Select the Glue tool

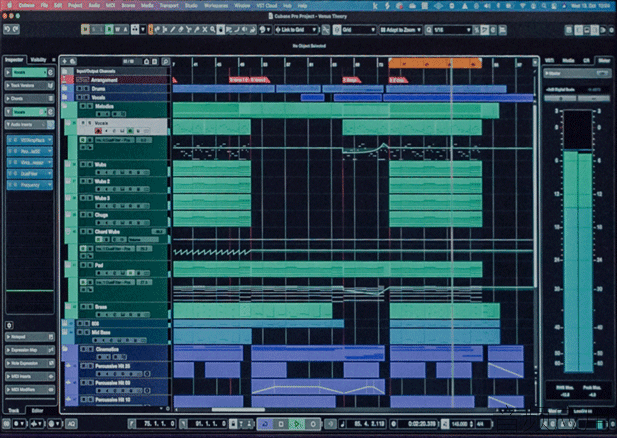(196, 30)
